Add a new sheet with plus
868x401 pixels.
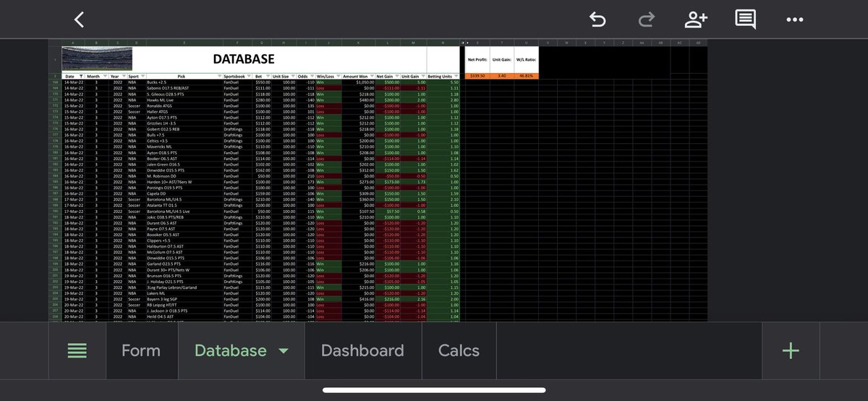pos(791,351)
